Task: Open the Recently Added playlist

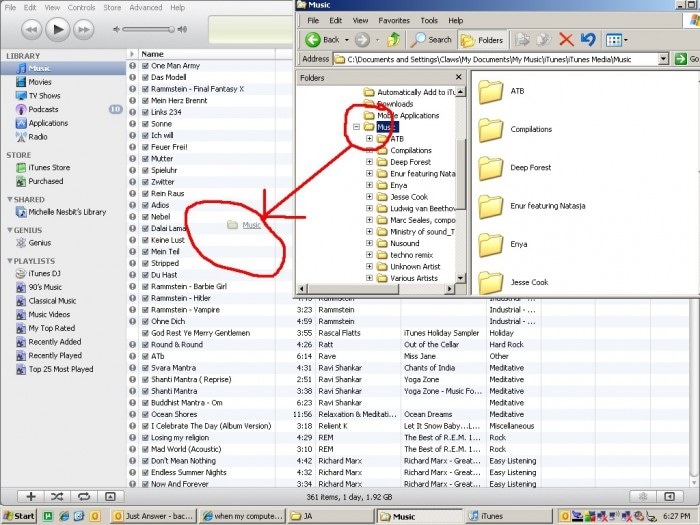Action: coord(55,342)
